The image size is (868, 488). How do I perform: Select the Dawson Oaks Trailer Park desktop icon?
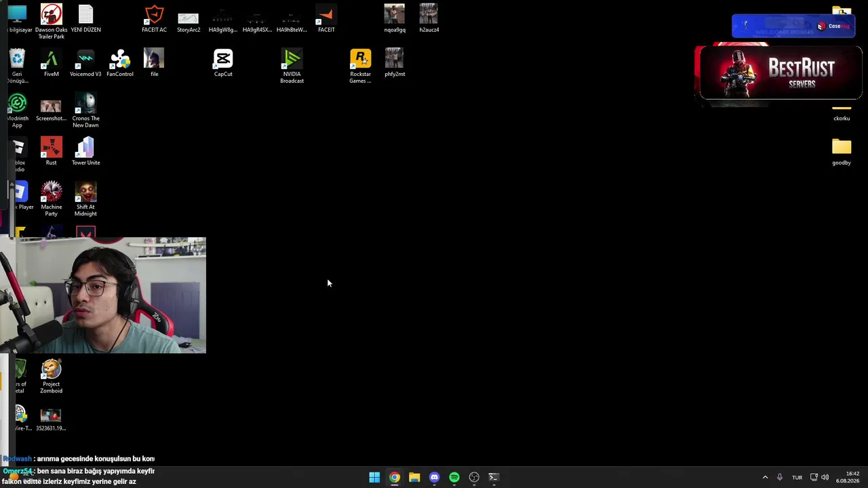tap(51, 21)
